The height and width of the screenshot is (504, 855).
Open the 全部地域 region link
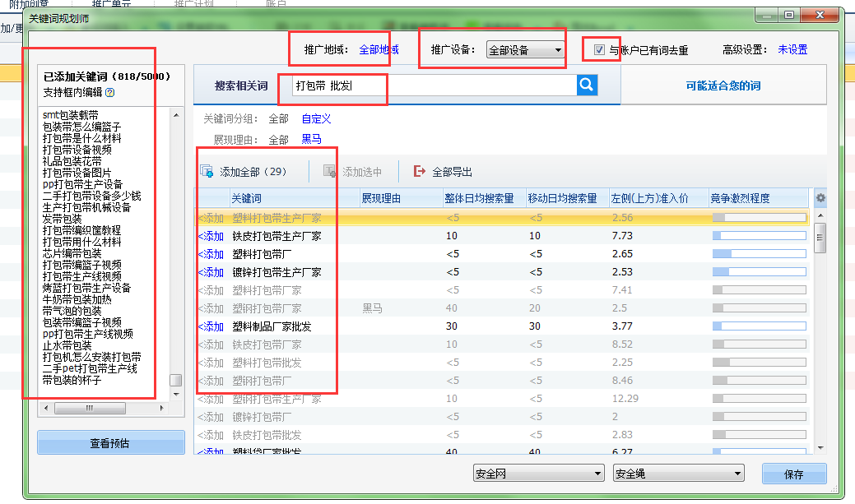pos(379,50)
